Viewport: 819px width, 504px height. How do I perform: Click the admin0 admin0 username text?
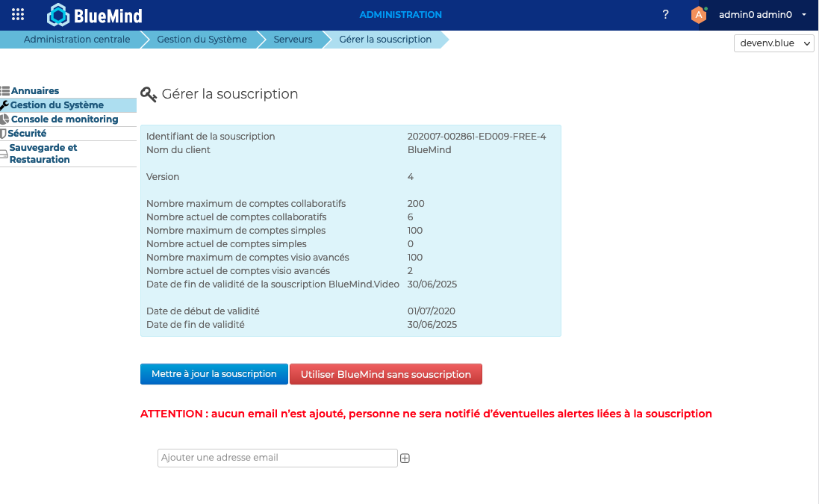(756, 15)
